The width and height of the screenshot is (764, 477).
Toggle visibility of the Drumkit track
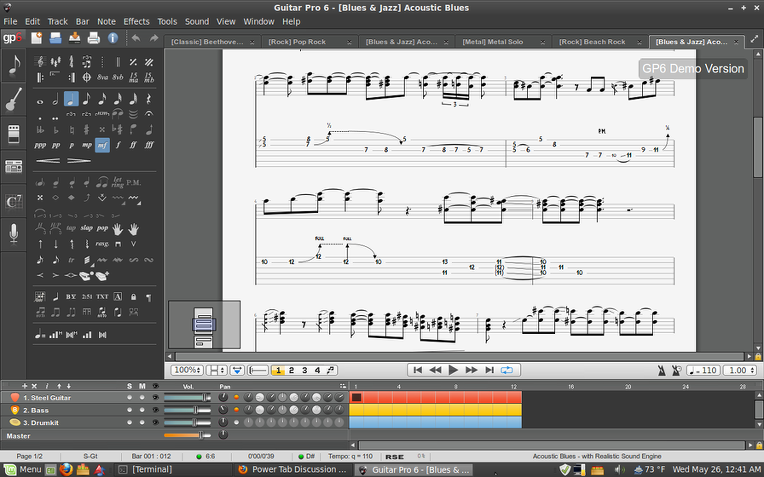pos(155,422)
